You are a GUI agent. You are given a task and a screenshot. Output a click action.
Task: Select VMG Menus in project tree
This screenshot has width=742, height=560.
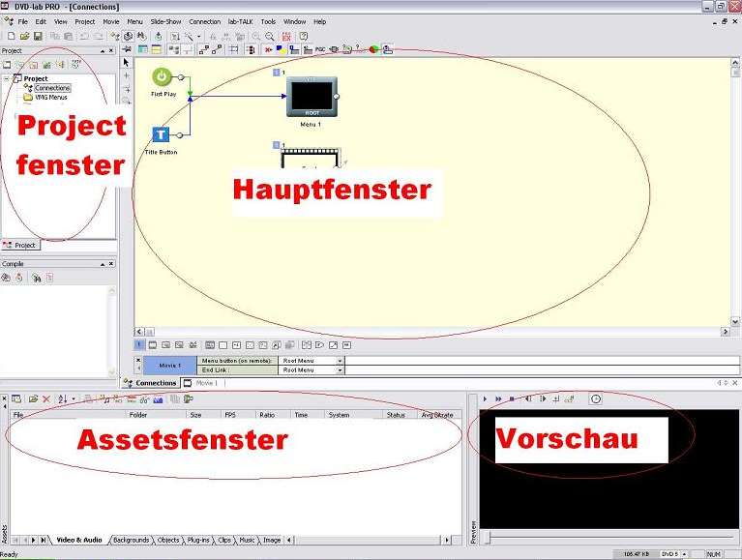(x=50, y=97)
